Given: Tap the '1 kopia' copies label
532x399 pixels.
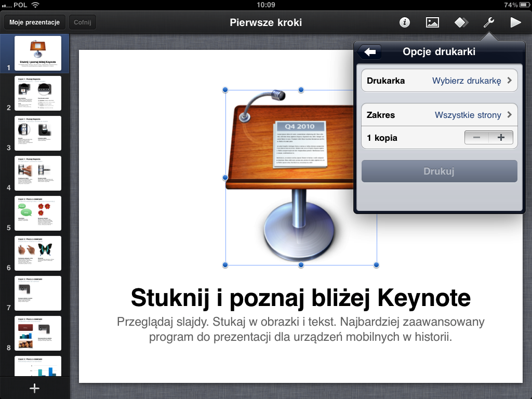Looking at the screenshot, I should 382,138.
